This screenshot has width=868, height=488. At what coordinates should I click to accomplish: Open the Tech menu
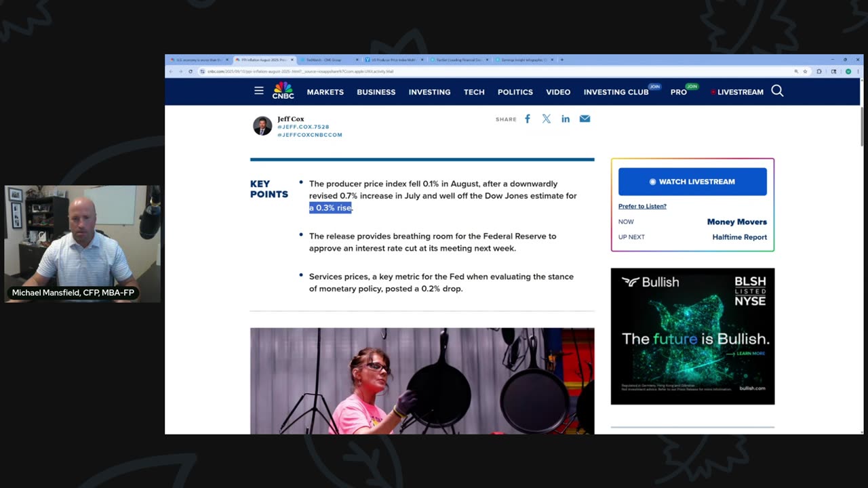point(474,92)
